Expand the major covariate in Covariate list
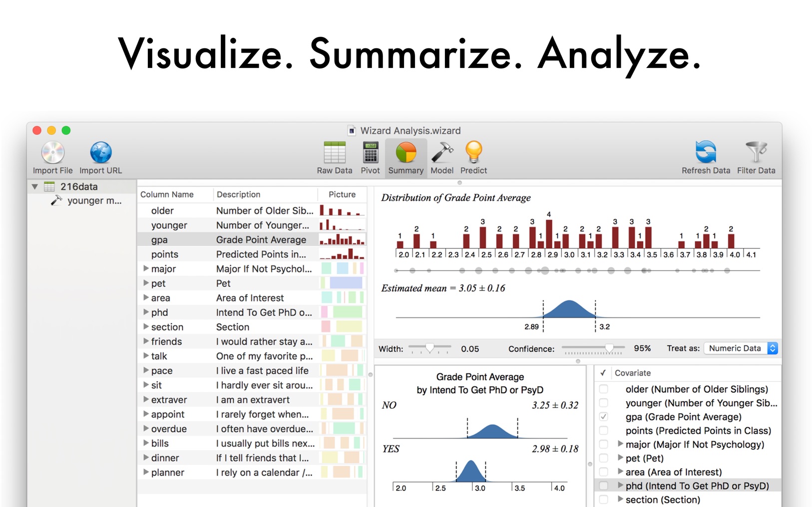 tap(620, 444)
